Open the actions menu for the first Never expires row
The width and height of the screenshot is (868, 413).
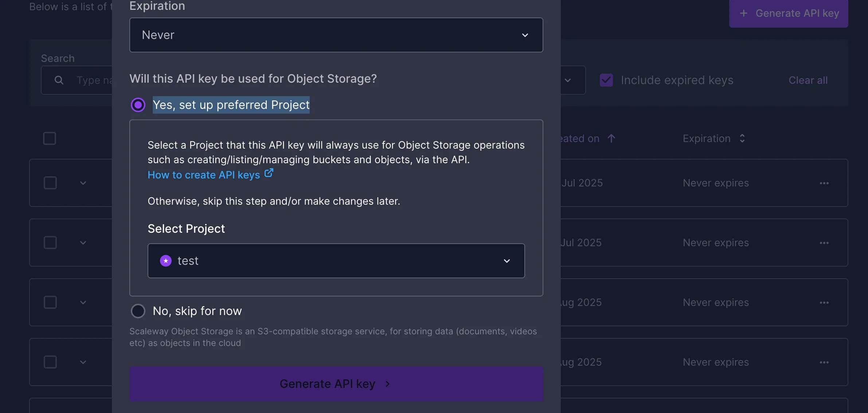point(825,183)
